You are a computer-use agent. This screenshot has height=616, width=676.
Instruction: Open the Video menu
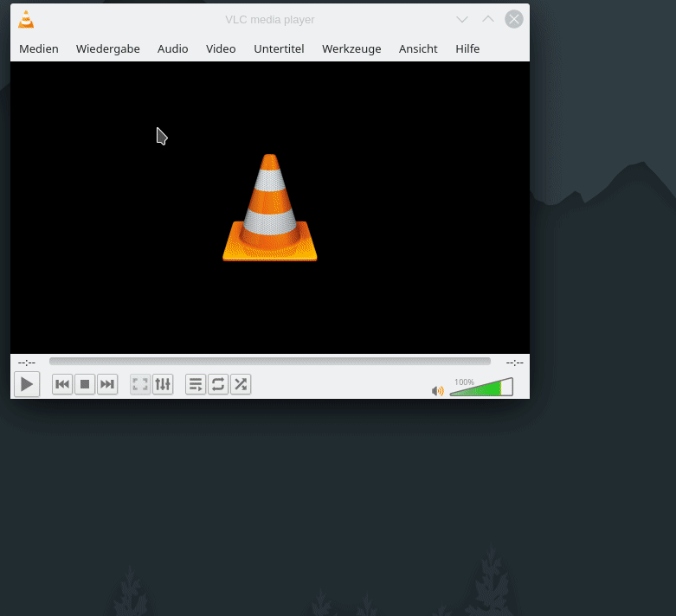pyautogui.click(x=221, y=48)
